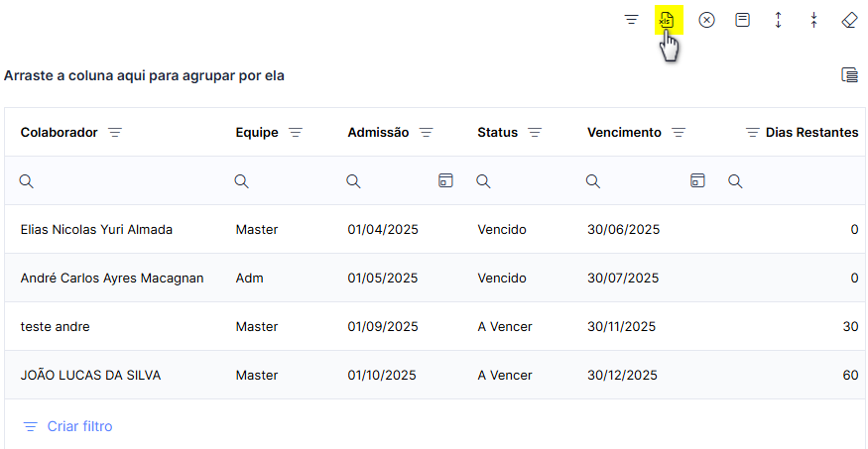Click the Criar filtro link

(x=79, y=426)
